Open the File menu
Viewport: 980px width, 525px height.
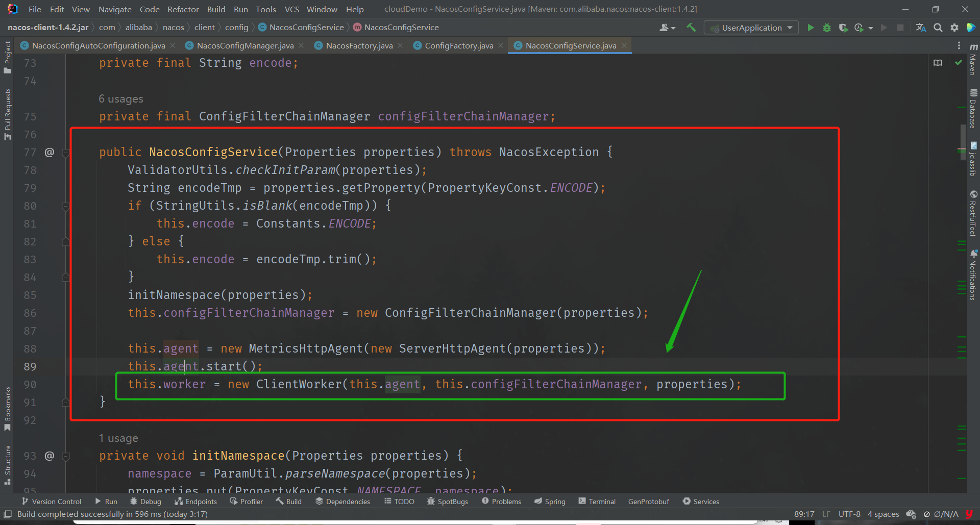click(35, 9)
